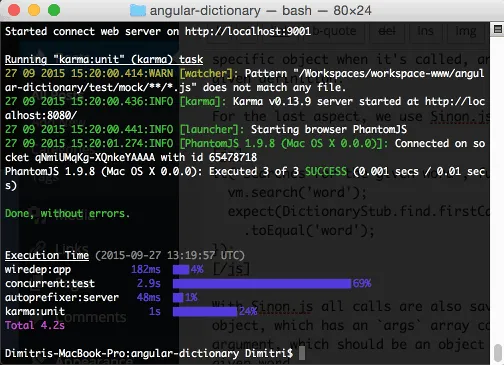Image resolution: width=504 pixels, height=365 pixels.
Task: Click the 15:20:00.436:INFO timestamp
Action: (122, 101)
